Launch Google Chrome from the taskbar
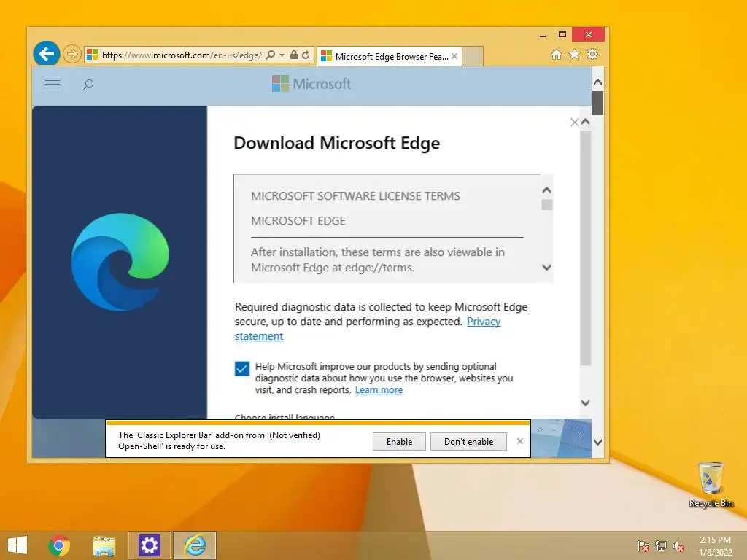 (x=58, y=545)
